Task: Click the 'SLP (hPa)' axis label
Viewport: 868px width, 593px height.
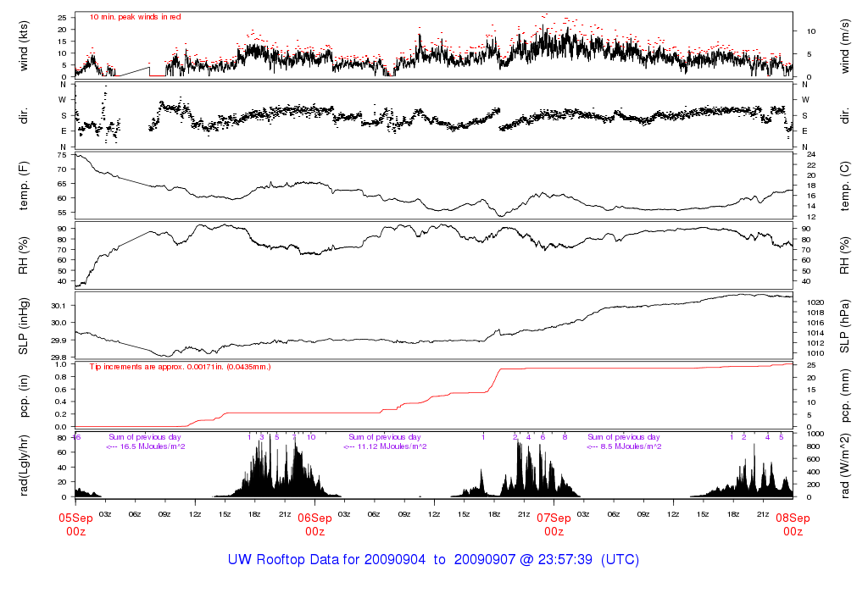Action: (x=845, y=326)
